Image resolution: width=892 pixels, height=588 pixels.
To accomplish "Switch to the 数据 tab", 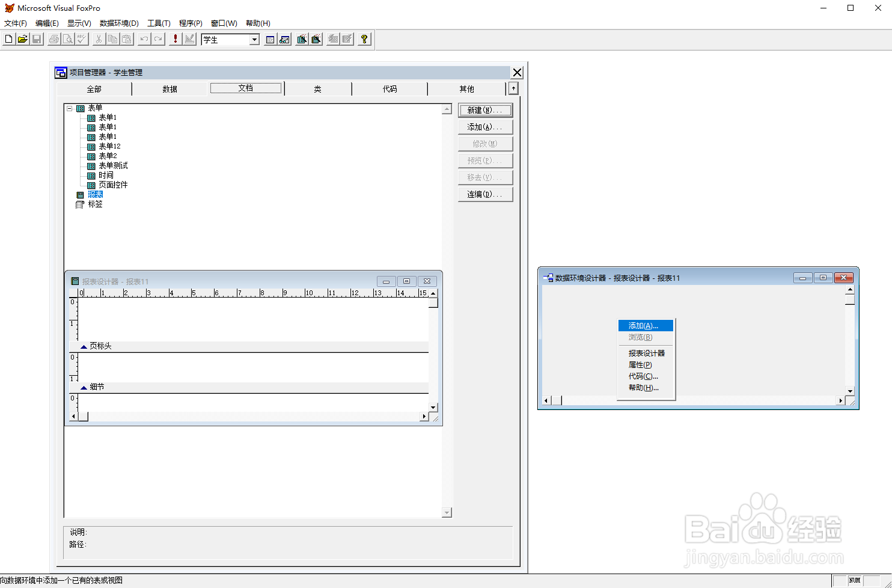I will coord(170,89).
